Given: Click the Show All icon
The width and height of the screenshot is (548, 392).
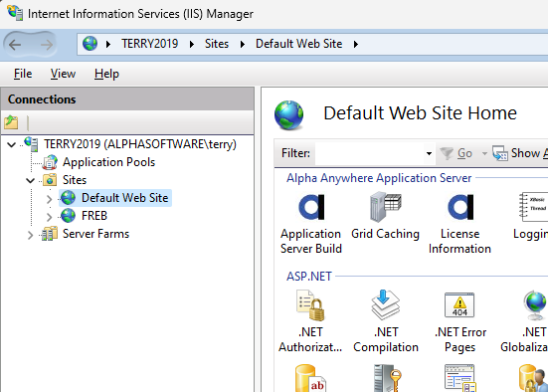Looking at the screenshot, I should (x=500, y=153).
